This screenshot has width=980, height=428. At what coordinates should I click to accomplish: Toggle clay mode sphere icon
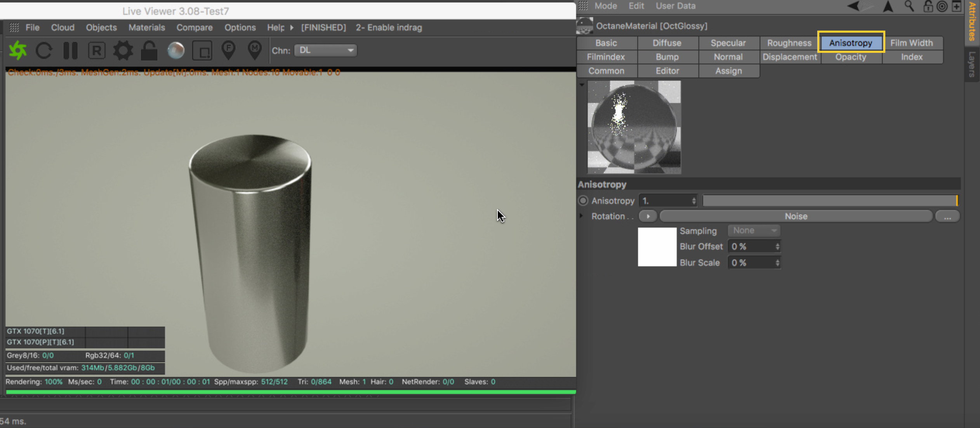(175, 50)
